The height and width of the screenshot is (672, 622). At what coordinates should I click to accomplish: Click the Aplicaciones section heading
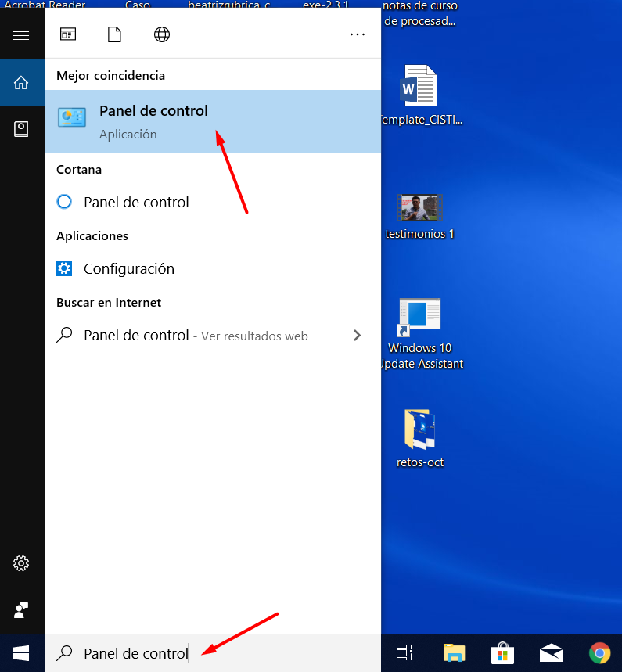click(x=92, y=236)
